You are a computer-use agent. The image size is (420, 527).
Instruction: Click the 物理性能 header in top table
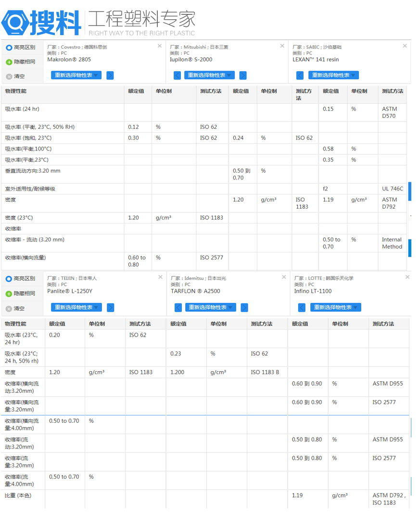tap(16, 91)
